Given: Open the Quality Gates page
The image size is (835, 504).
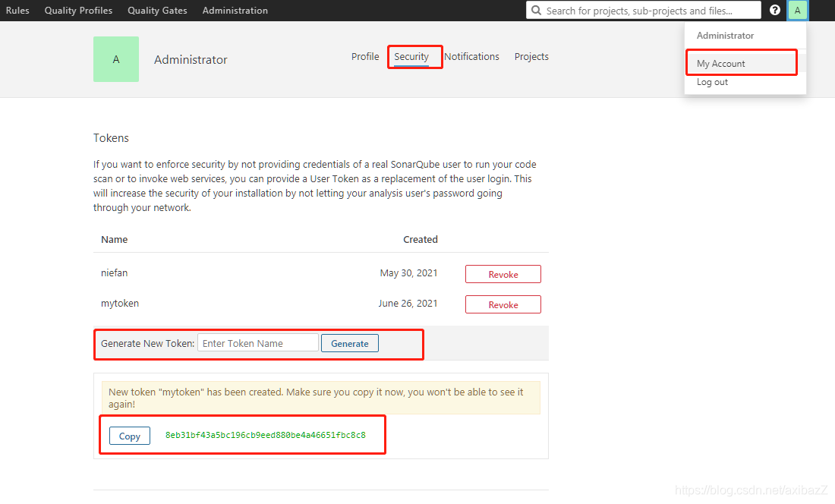Looking at the screenshot, I should 157,10.
